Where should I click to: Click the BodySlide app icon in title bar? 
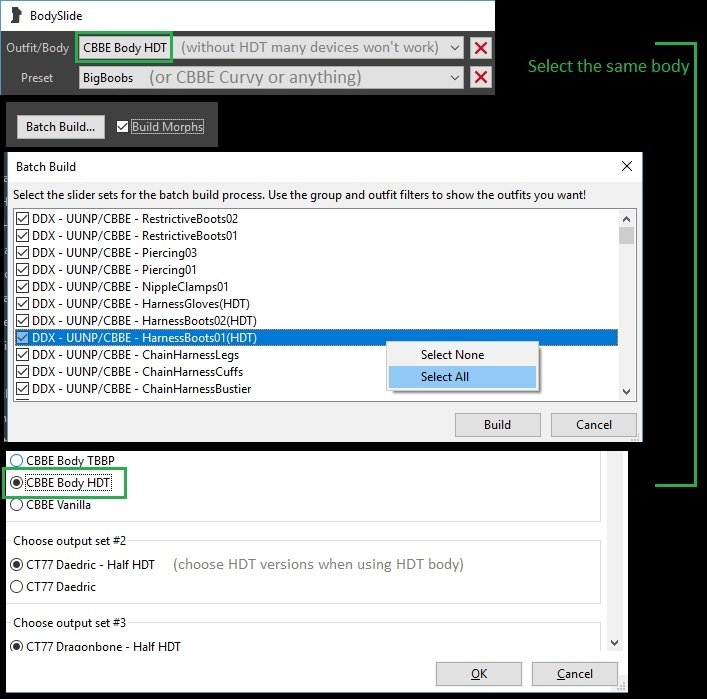pos(15,15)
